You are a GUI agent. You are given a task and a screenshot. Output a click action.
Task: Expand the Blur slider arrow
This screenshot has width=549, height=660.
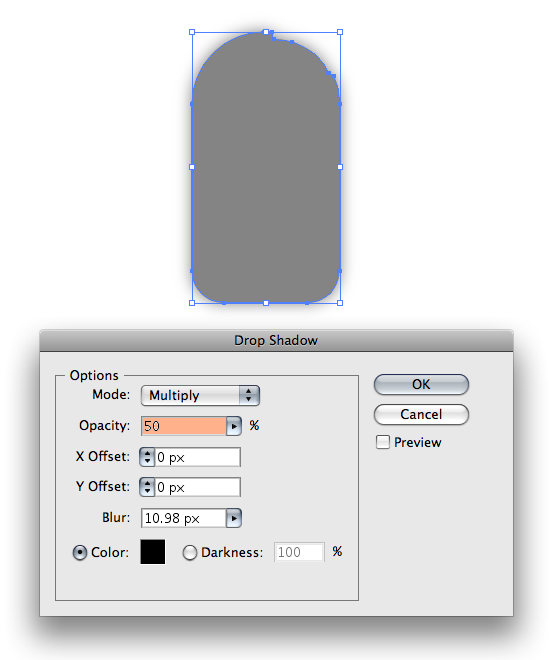pos(234,518)
